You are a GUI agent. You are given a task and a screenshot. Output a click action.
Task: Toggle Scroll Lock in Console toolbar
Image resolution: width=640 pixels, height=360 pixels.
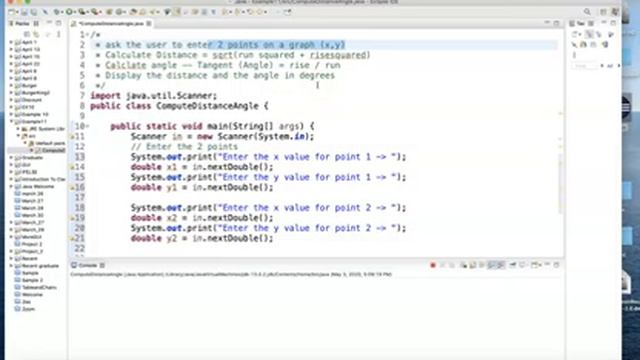473,265
